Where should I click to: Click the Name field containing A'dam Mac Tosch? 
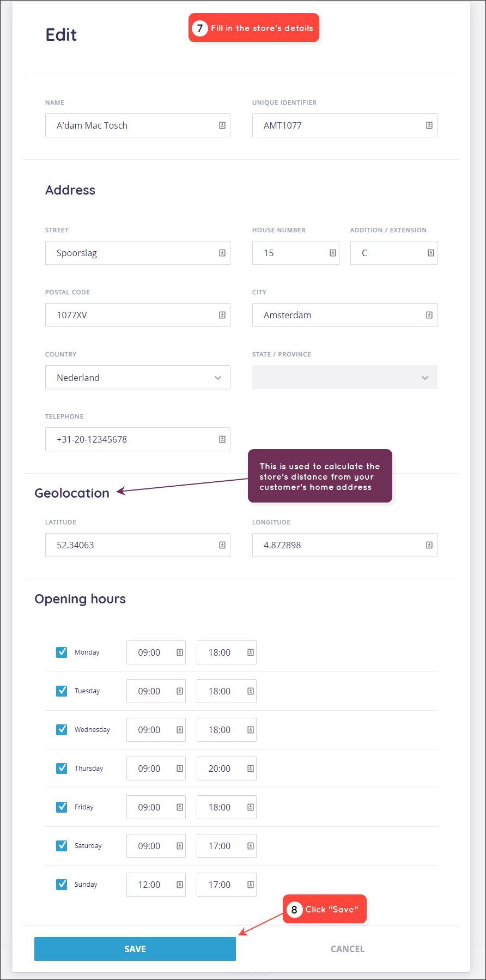138,125
